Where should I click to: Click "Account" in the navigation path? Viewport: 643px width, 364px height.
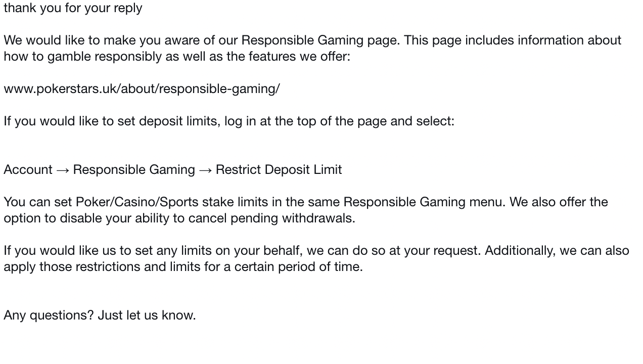click(x=28, y=170)
